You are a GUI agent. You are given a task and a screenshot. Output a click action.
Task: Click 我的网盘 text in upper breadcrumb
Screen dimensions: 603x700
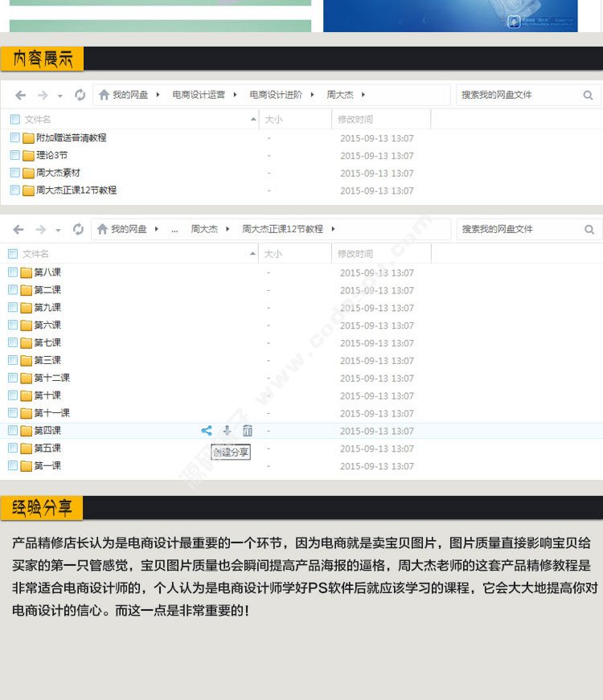coord(130,95)
